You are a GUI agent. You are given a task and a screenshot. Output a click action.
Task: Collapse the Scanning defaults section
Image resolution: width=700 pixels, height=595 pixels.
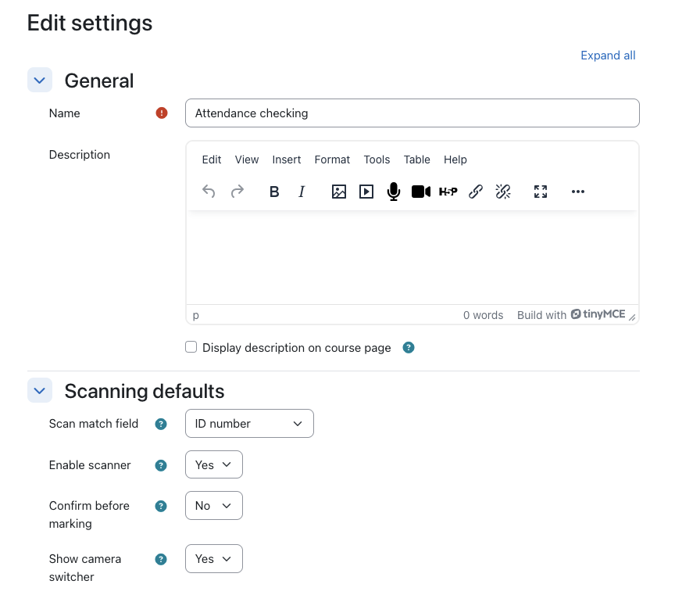40,391
